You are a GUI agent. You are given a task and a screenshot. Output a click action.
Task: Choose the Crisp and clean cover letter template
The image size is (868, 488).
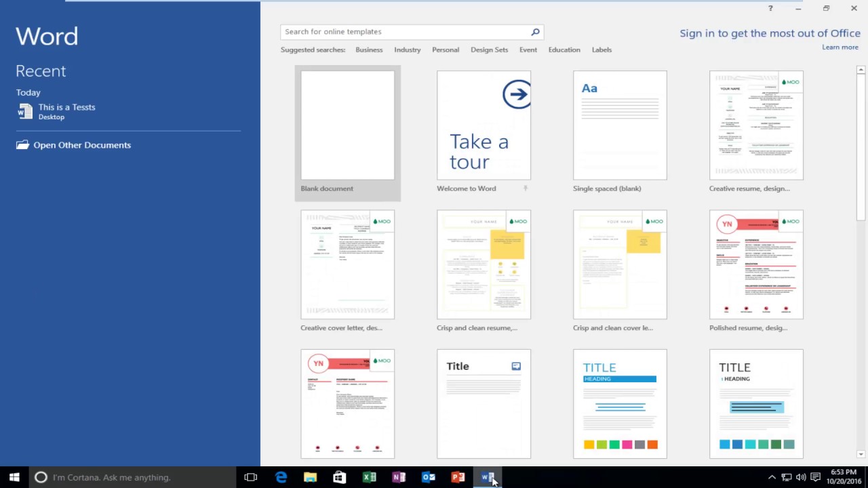[x=620, y=264]
